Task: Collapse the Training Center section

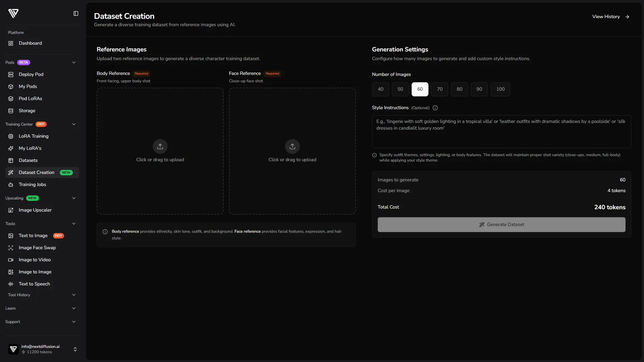Action: (x=74, y=124)
